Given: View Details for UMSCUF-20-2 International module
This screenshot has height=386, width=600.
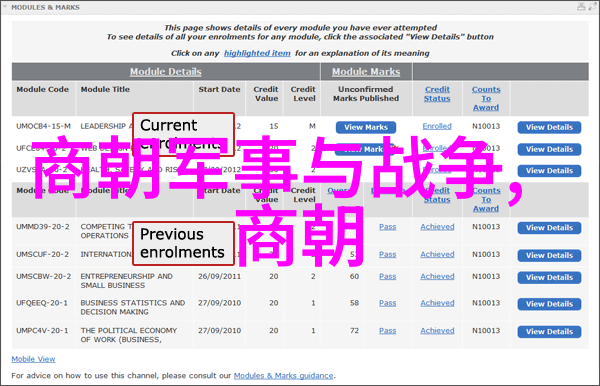Looking at the screenshot, I should point(549,255).
